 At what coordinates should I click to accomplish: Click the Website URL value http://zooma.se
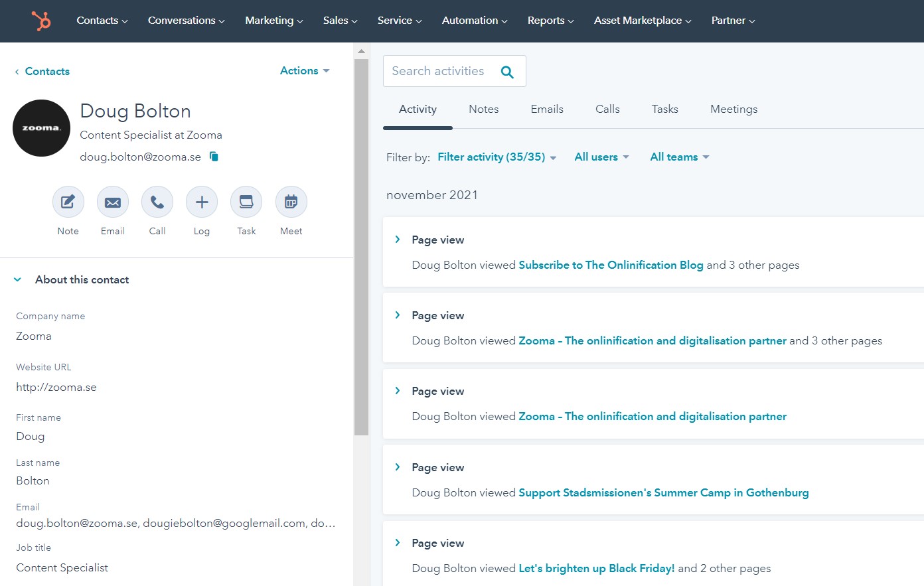56,387
